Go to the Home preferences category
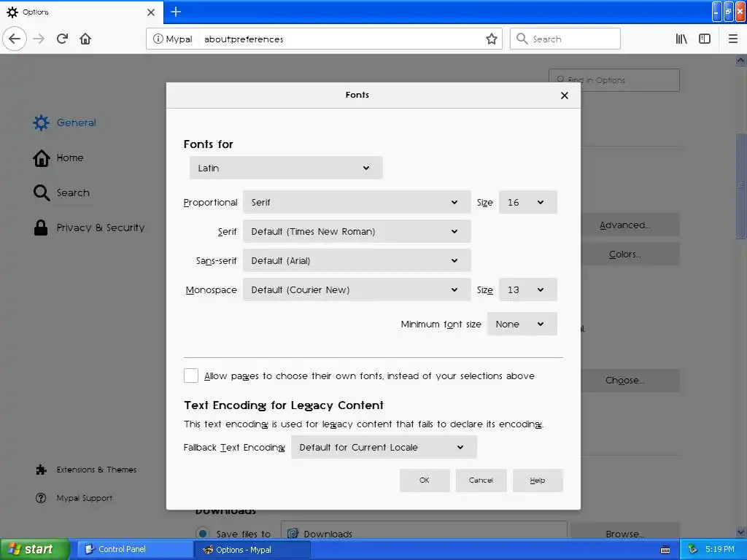747x560 pixels. point(69,157)
